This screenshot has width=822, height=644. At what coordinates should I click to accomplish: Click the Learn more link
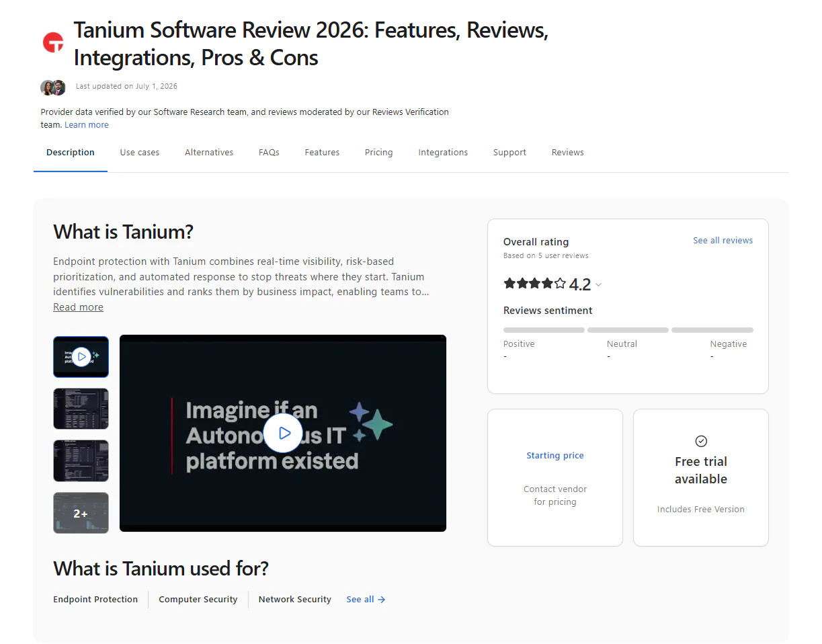tap(87, 125)
